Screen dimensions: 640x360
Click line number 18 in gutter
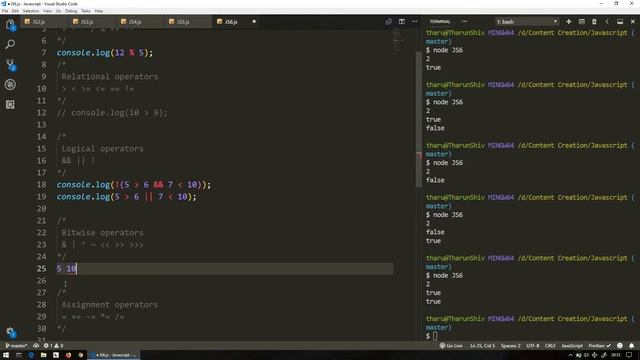pyautogui.click(x=41, y=184)
